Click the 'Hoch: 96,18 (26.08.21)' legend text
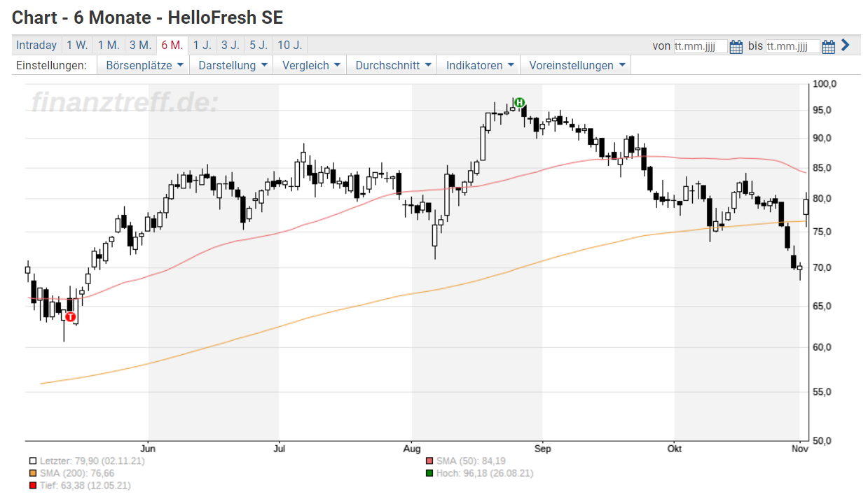868x504 pixels. (485, 473)
